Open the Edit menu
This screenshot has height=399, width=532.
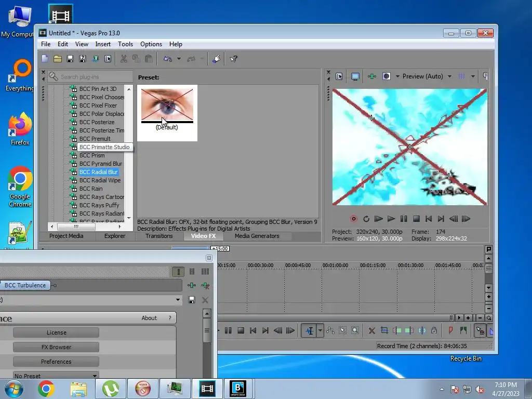[x=63, y=44]
